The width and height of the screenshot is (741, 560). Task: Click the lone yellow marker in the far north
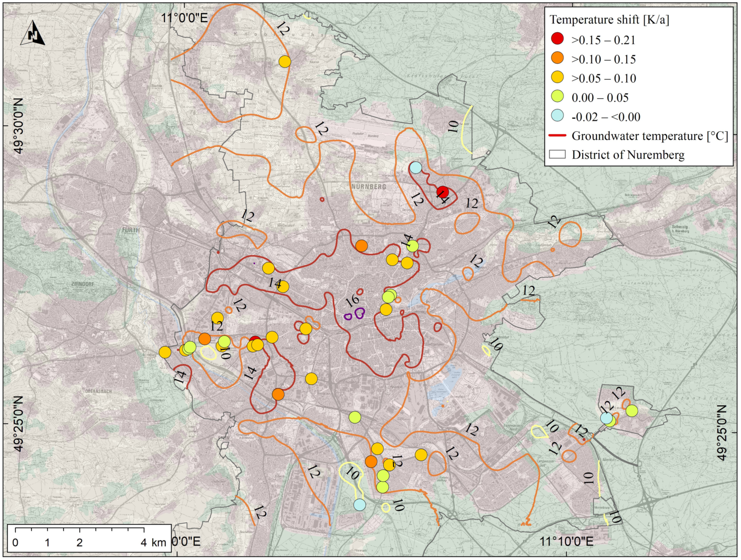[x=284, y=62]
